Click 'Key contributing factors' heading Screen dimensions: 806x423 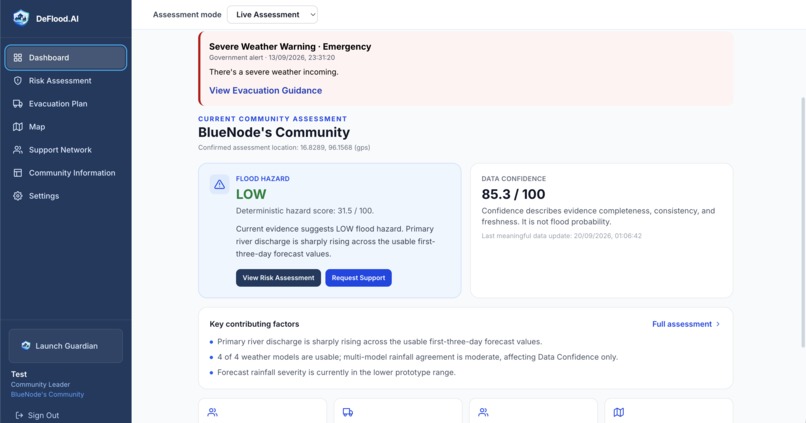tap(254, 324)
